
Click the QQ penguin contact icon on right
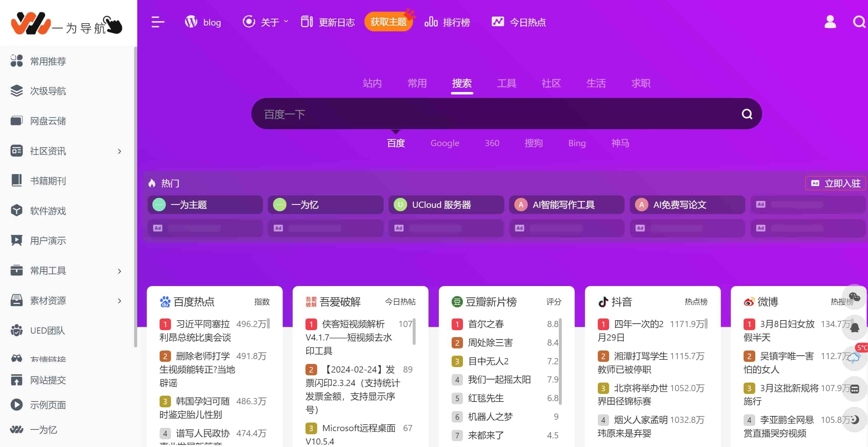(x=854, y=327)
